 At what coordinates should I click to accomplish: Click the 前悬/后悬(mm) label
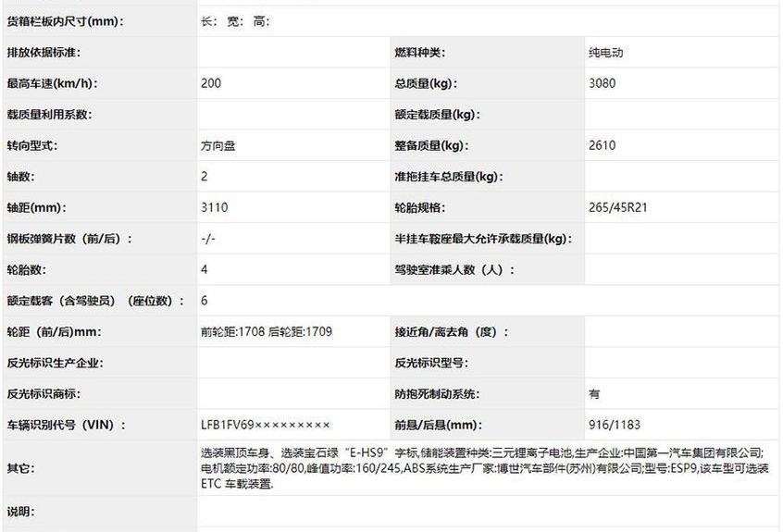pos(439,425)
